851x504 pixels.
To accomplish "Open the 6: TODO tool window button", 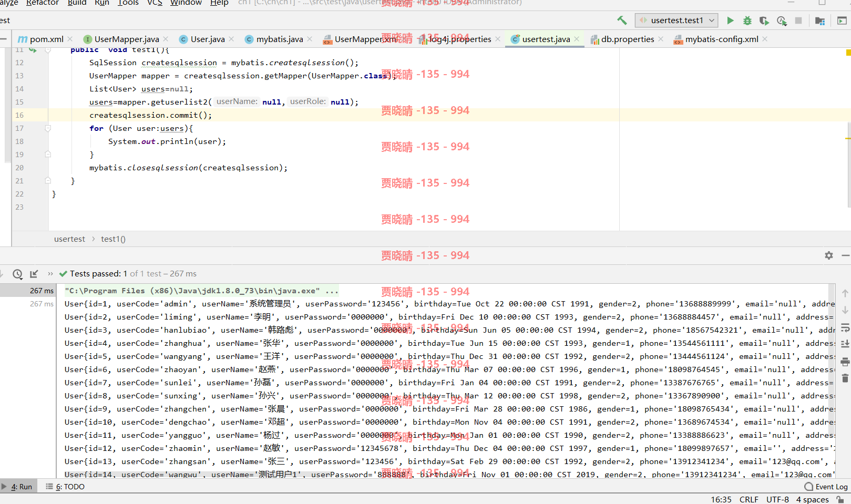I will point(65,487).
